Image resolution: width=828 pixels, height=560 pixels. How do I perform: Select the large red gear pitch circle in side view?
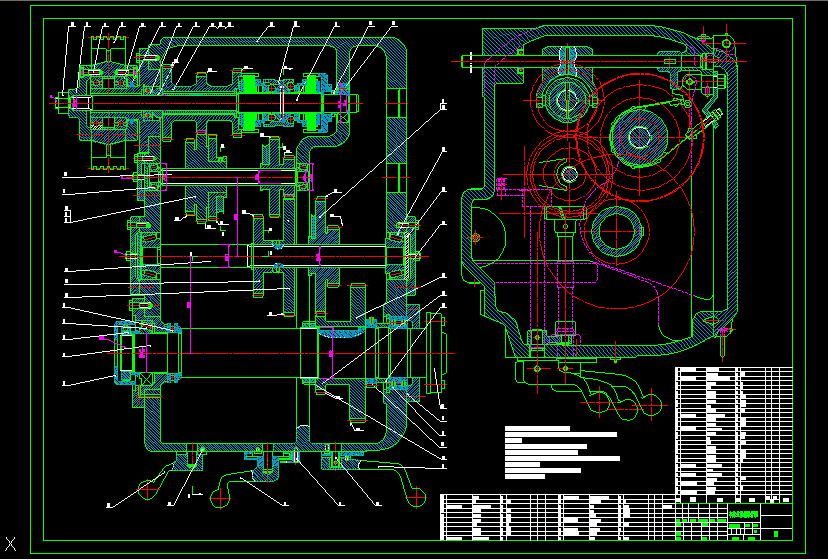coord(618,229)
